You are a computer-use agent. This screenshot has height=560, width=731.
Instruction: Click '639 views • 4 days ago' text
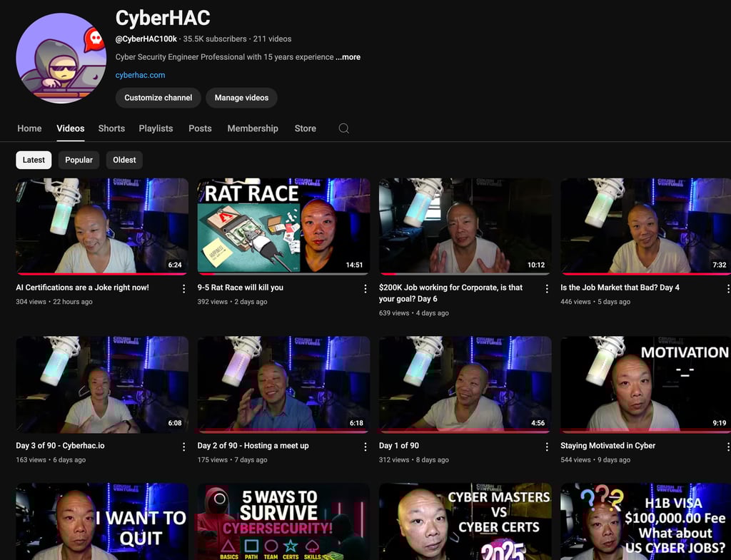[413, 313]
